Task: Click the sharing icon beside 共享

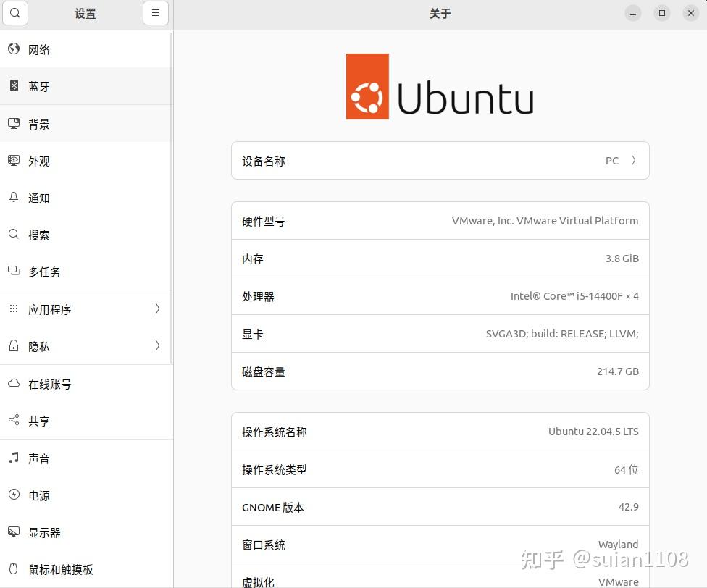Action: 14,420
